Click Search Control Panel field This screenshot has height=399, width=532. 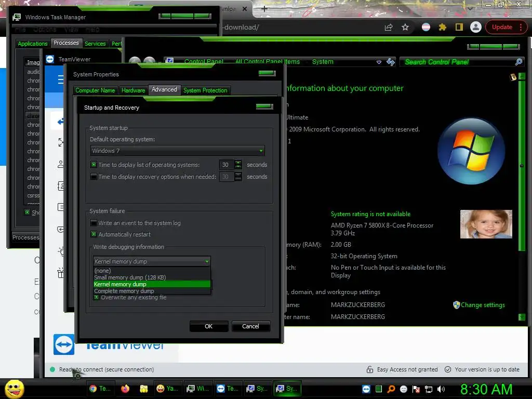point(458,62)
